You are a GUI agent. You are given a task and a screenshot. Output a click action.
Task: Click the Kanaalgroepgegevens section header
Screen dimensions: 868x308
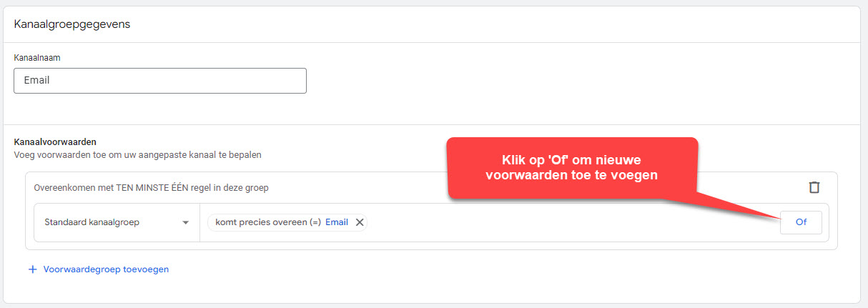coord(71,24)
